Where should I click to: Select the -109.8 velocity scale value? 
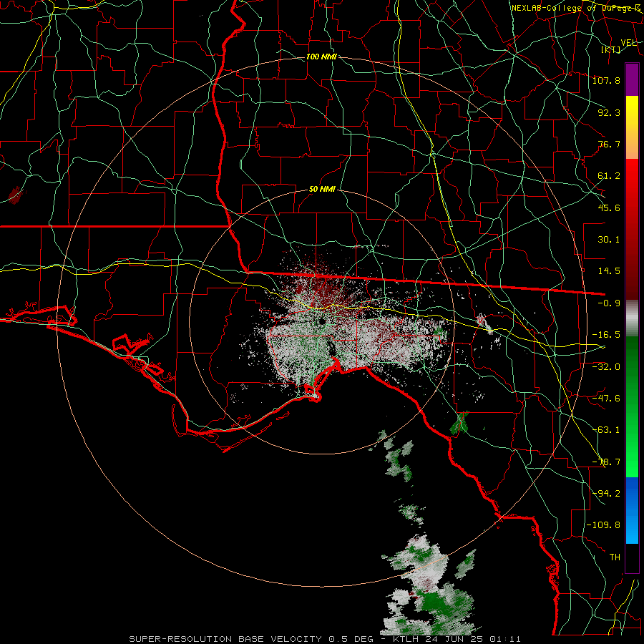tap(603, 525)
